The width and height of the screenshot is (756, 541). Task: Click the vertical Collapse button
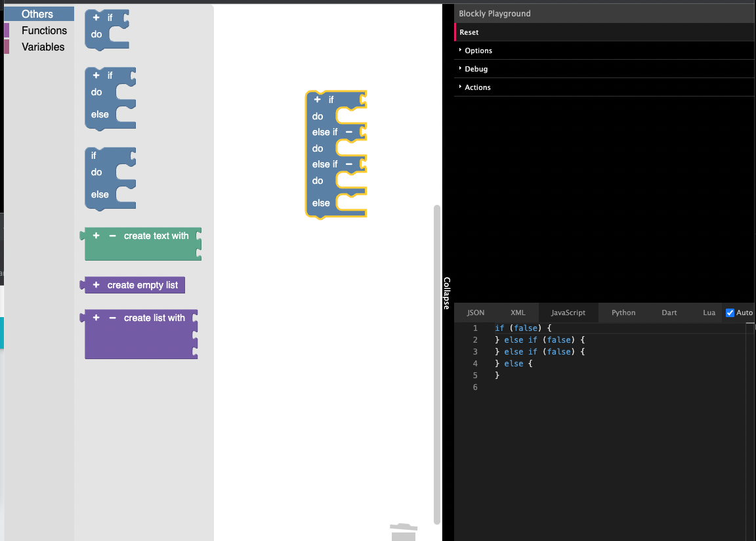447,293
